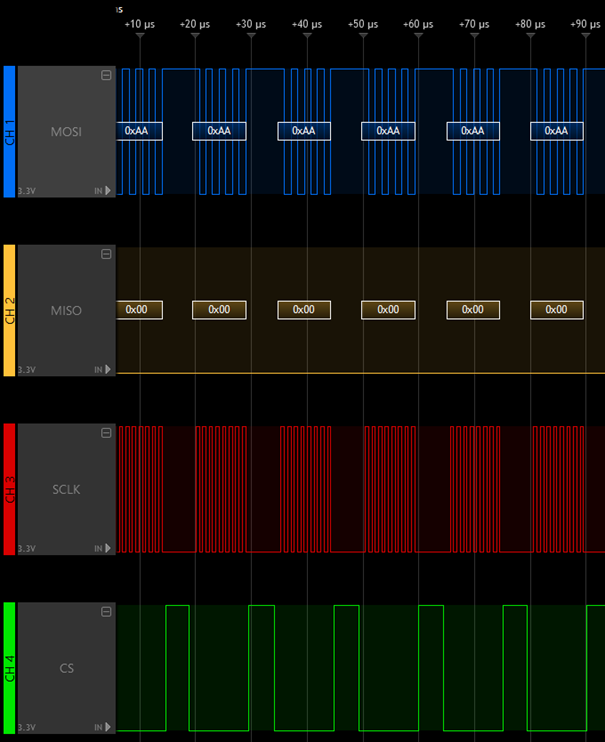605x742 pixels.
Task: Click the +10 µs timeline marker
Action: (140, 24)
